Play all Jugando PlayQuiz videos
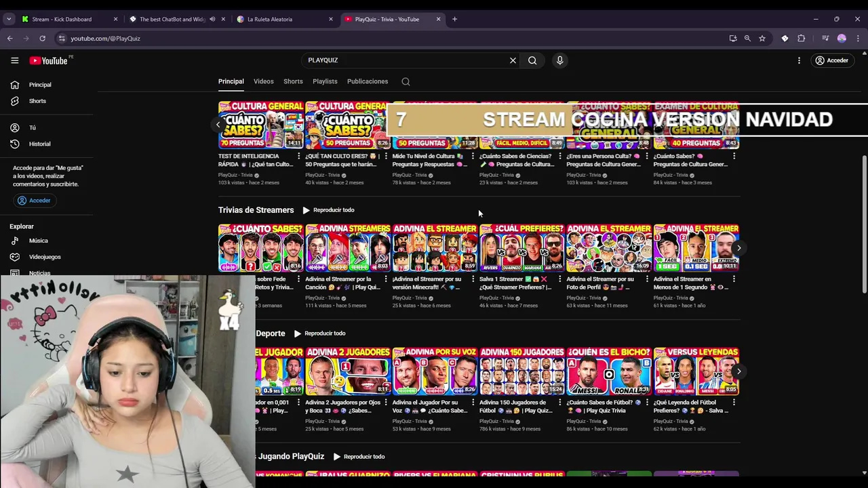This screenshot has width=868, height=488. click(x=359, y=457)
